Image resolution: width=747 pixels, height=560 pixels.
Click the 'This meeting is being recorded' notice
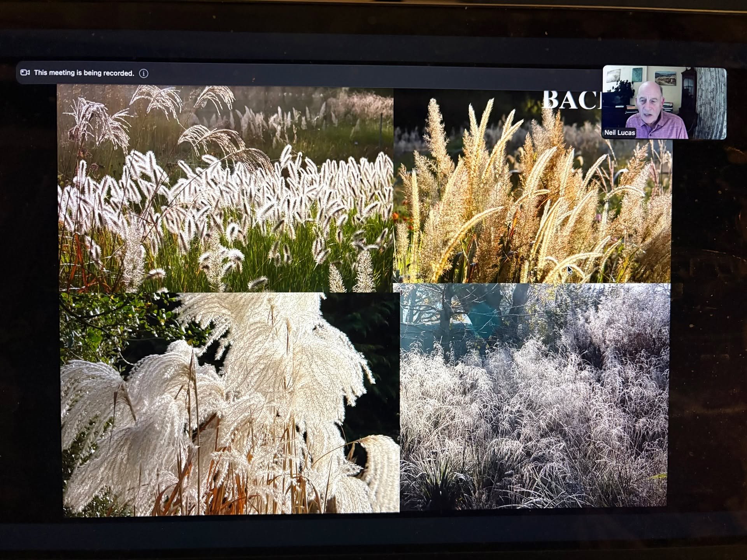(x=85, y=73)
